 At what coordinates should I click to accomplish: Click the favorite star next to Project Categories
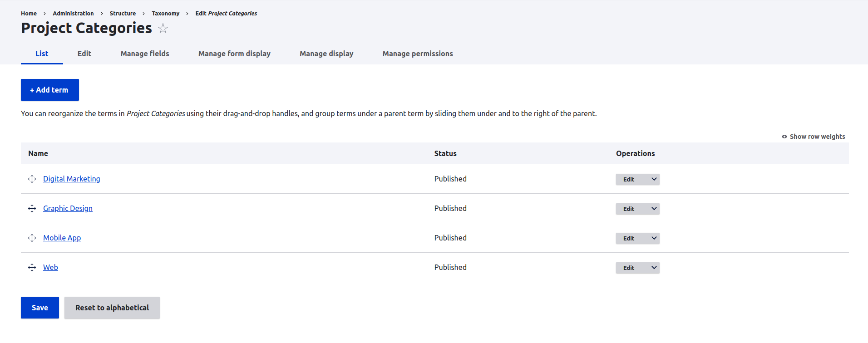(x=163, y=29)
